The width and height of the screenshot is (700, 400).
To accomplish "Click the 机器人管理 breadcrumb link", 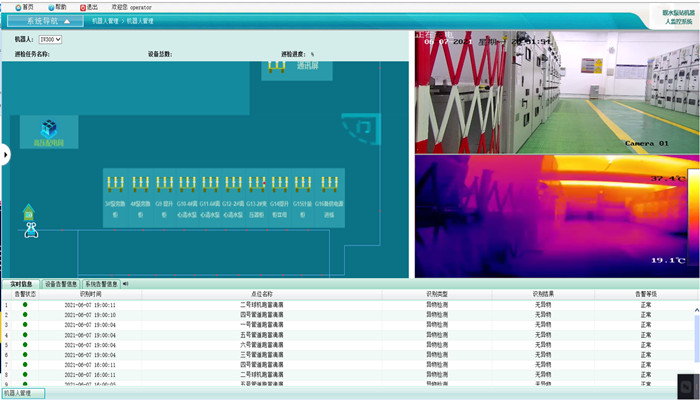I will [110, 20].
